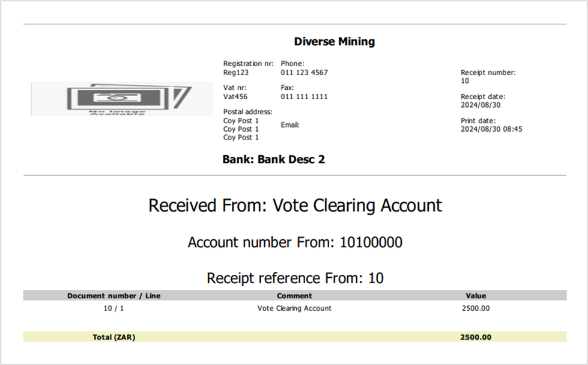Click the Vat456 VAT number

coord(235,96)
